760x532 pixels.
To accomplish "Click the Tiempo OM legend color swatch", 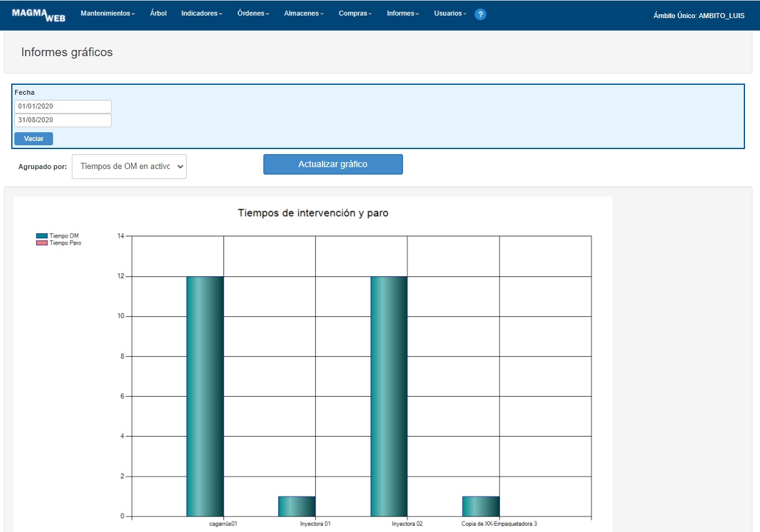I will click(42, 236).
